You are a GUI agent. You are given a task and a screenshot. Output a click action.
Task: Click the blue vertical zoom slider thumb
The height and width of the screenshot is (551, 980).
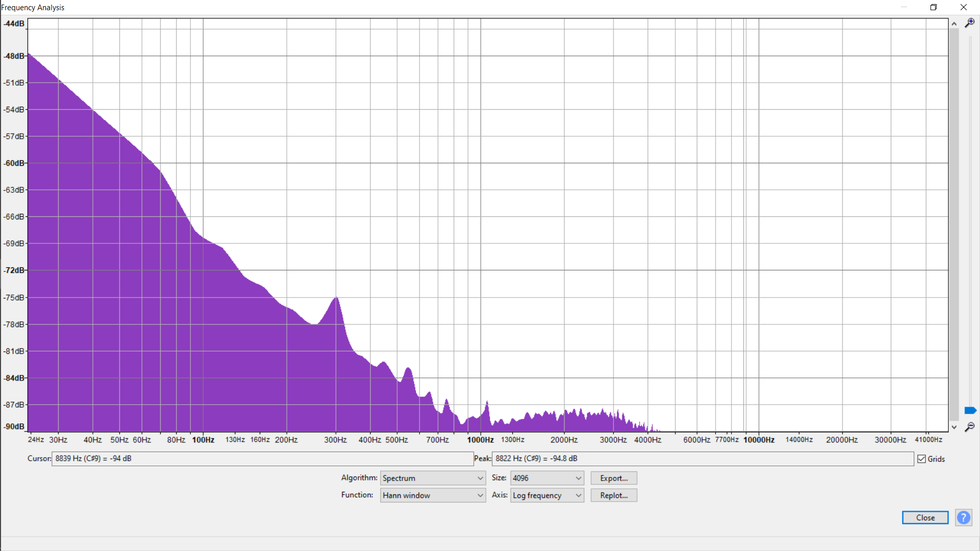point(970,410)
